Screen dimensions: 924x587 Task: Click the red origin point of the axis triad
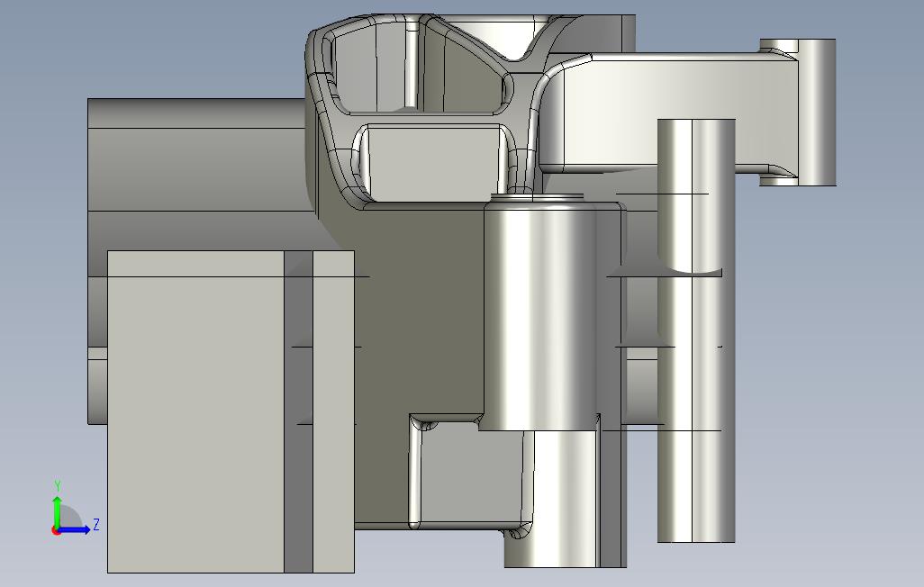pos(56,531)
